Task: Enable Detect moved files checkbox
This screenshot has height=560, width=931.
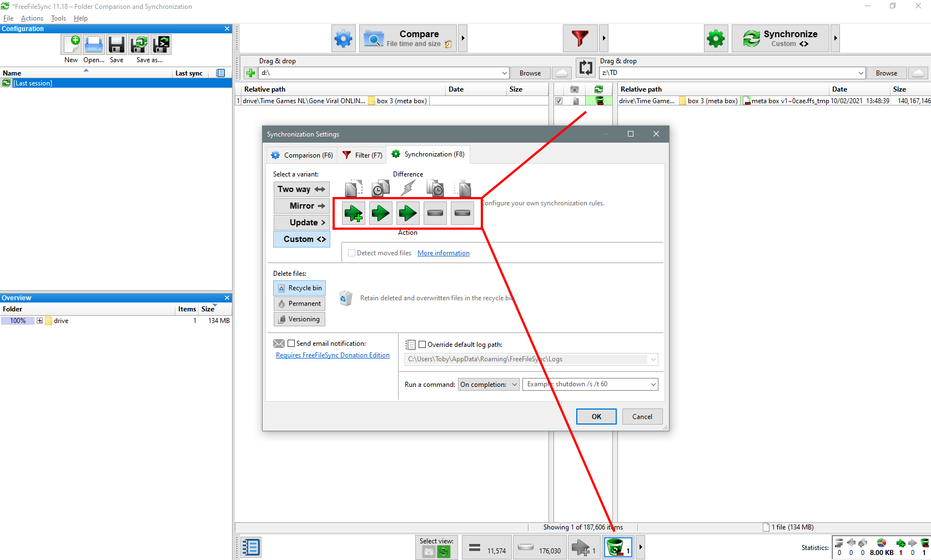Action: click(x=351, y=253)
